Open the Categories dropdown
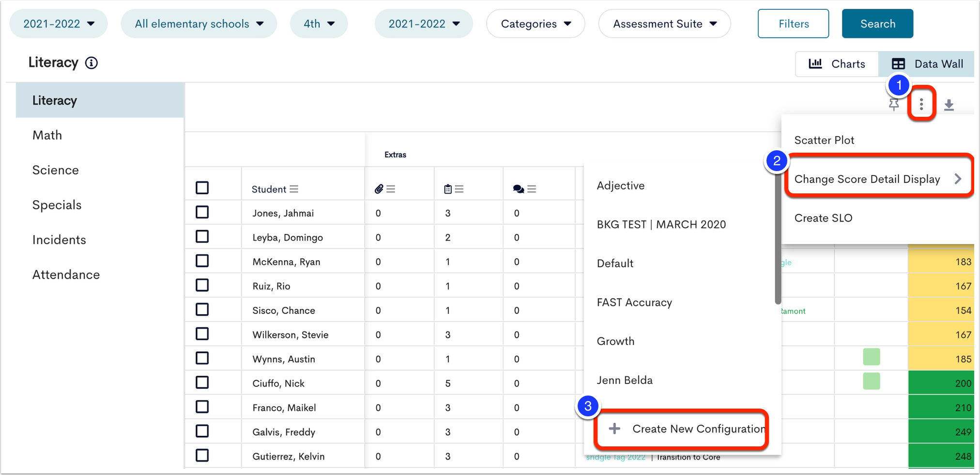 tap(536, 24)
